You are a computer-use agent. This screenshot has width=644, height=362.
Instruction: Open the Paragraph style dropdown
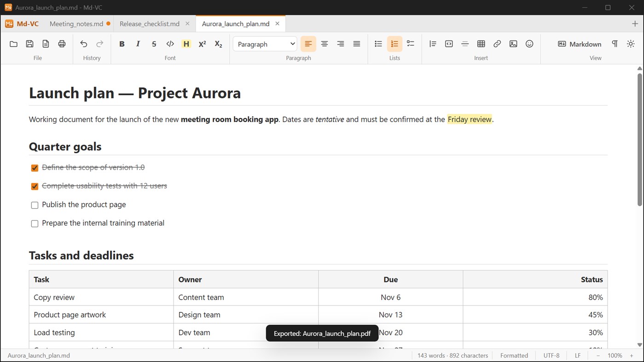pyautogui.click(x=265, y=44)
